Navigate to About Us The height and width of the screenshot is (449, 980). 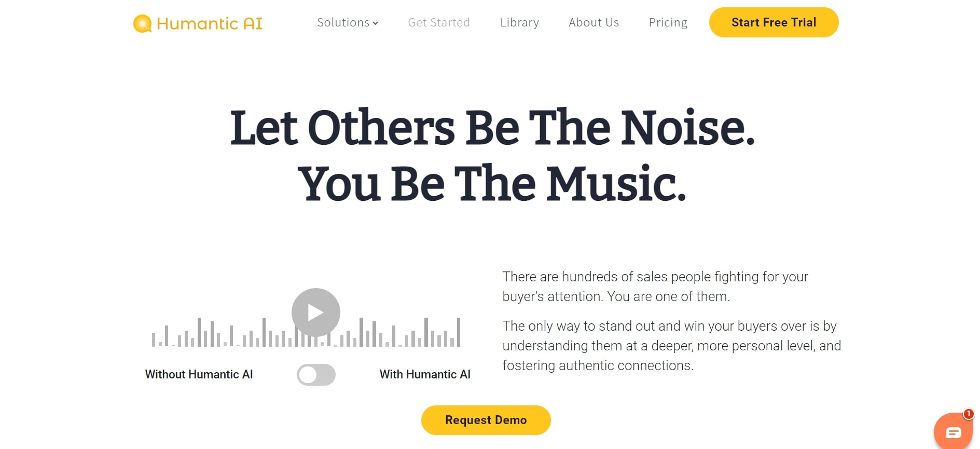tap(593, 23)
